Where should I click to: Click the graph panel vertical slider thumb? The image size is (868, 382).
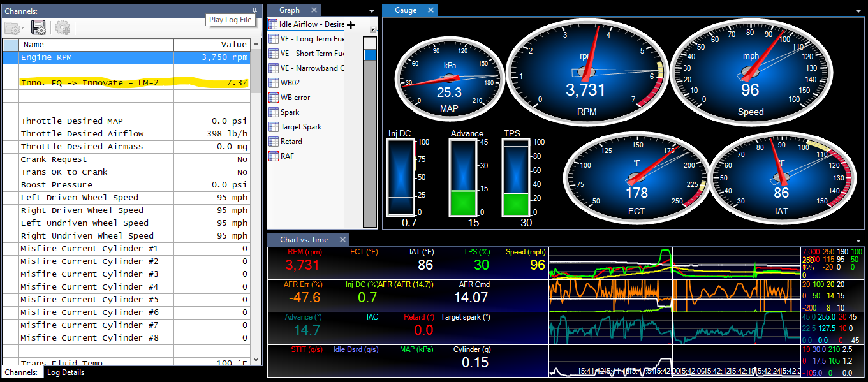tap(370, 55)
